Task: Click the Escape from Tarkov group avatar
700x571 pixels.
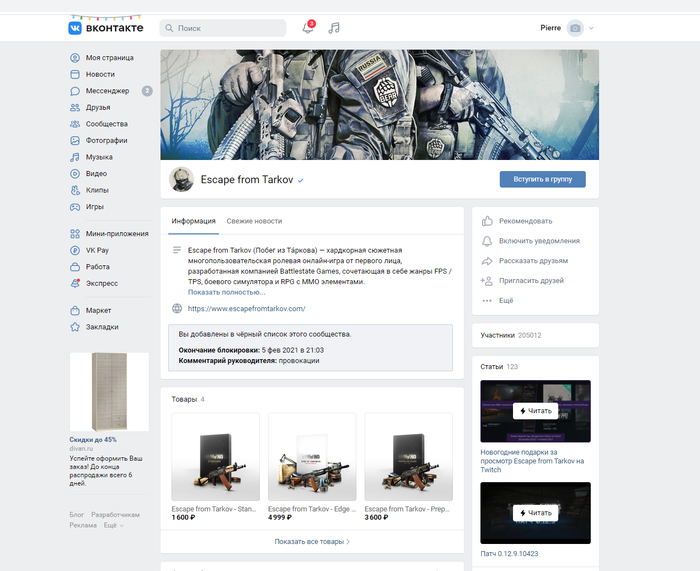Action: point(181,179)
